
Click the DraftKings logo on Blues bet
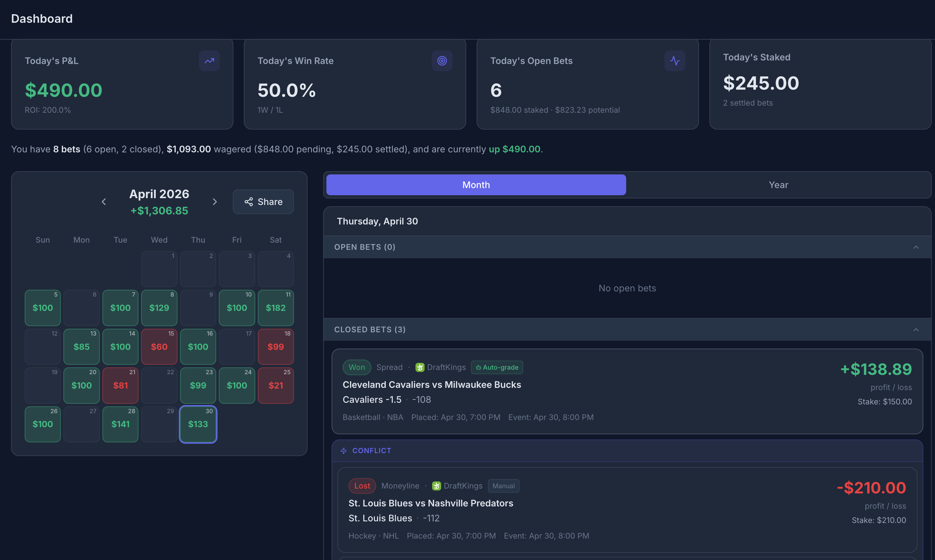(x=436, y=486)
